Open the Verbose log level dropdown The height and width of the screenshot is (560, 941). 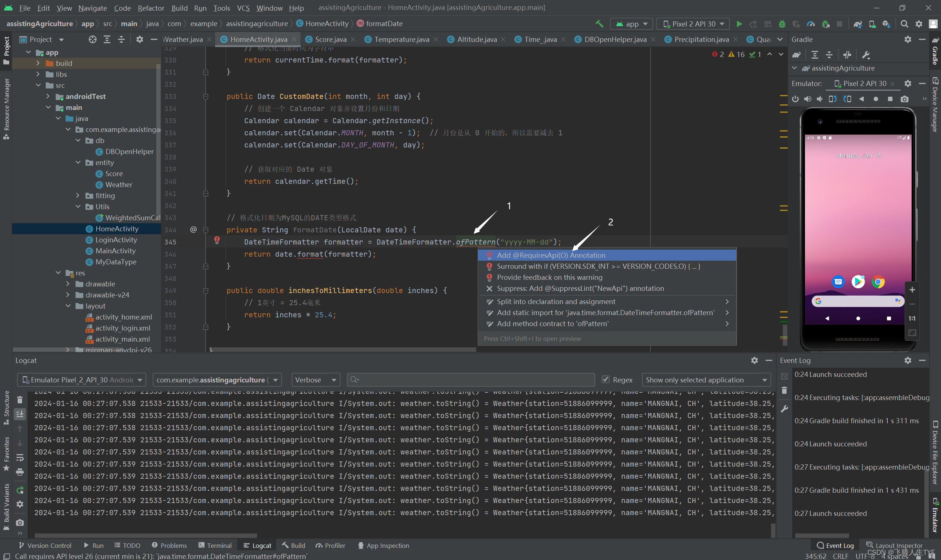[316, 379]
